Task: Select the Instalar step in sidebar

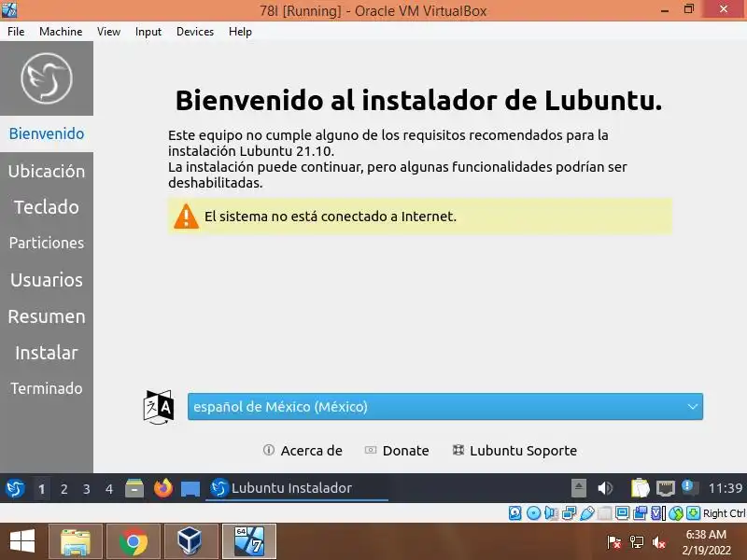Action: (x=47, y=353)
